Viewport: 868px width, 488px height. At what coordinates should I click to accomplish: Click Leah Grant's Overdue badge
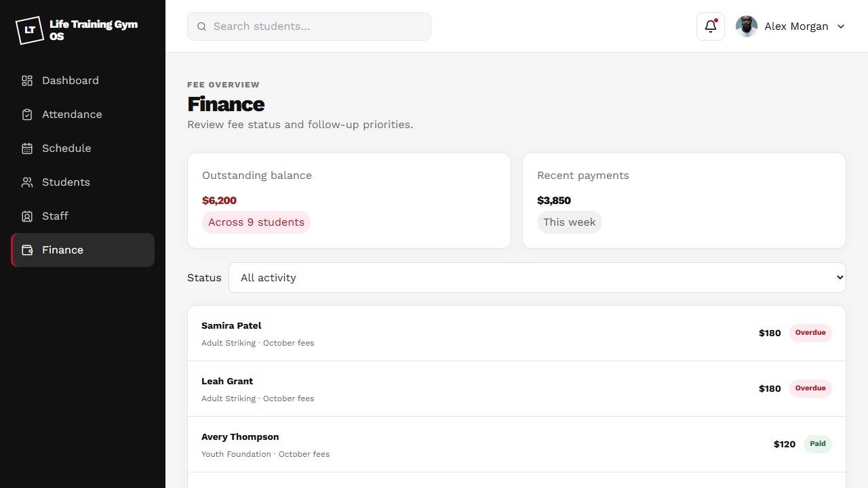(x=810, y=388)
